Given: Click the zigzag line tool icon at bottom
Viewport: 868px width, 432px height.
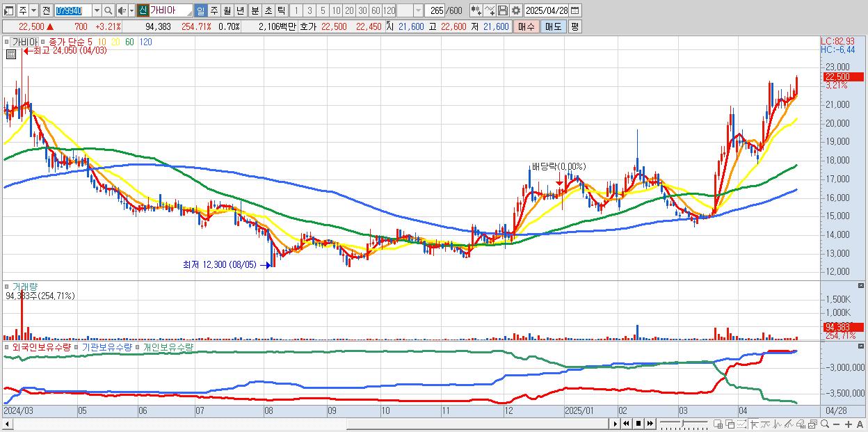Looking at the screenshot, I should click(x=778, y=424).
